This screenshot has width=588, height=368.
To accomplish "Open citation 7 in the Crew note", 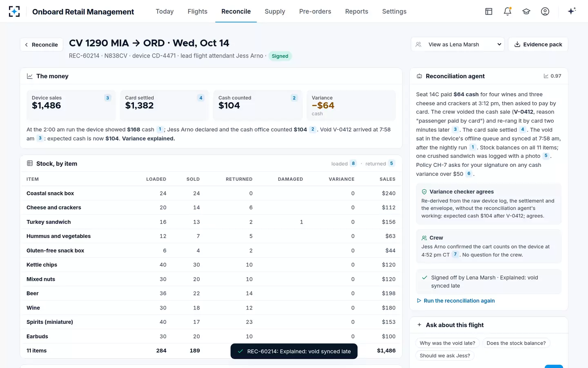I will (455, 254).
